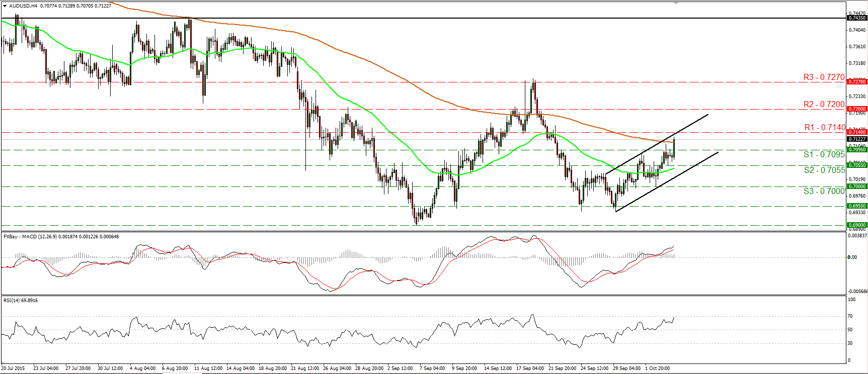This screenshot has width=868, height=374.
Task: Click the 23 Jul 04:00 date label
Action: [46, 368]
